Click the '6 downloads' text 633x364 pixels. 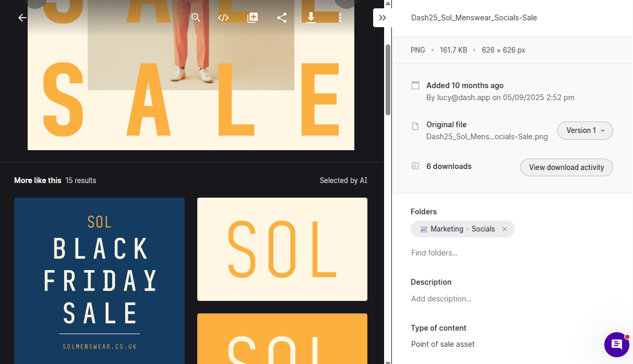click(449, 166)
